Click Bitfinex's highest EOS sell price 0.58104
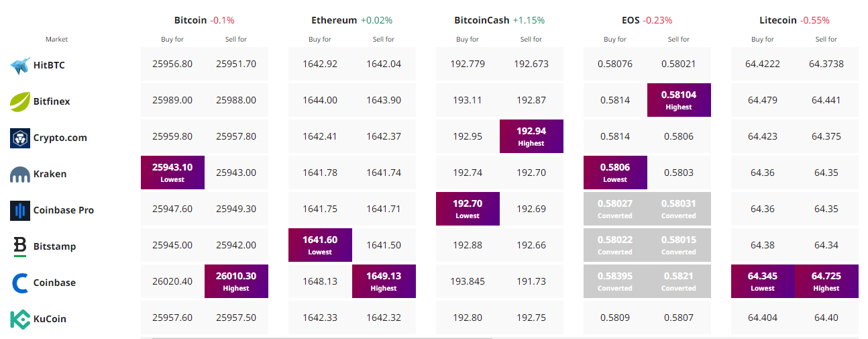 (x=679, y=100)
